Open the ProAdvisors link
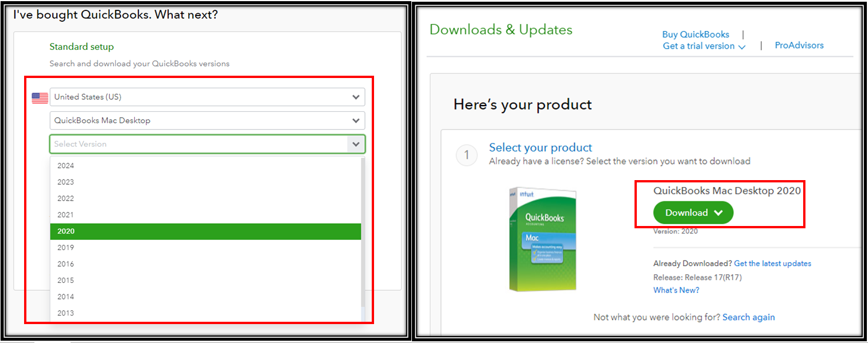 [x=799, y=45]
